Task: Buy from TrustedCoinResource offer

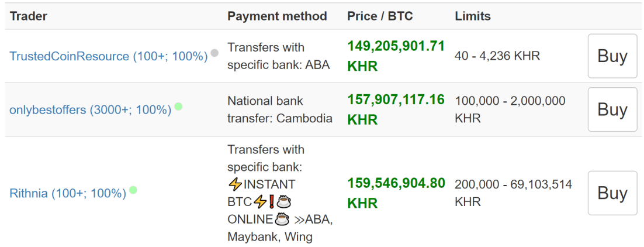Action: pos(612,56)
